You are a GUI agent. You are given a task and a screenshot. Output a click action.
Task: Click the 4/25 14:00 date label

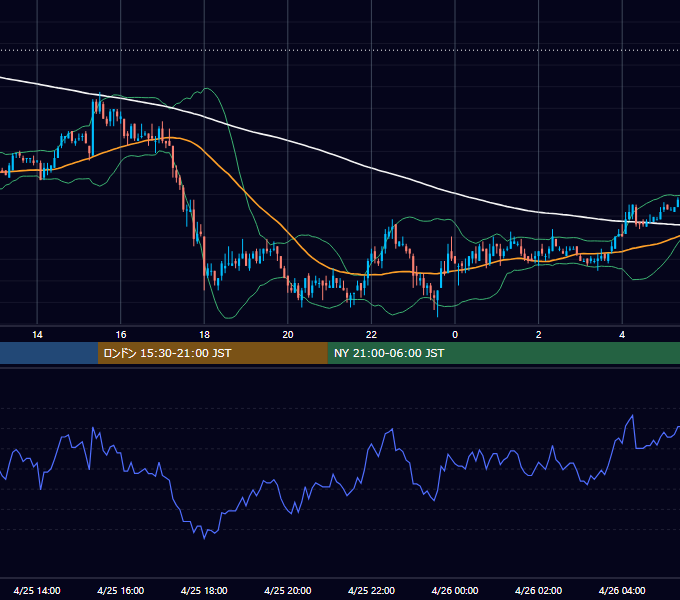coord(37,590)
